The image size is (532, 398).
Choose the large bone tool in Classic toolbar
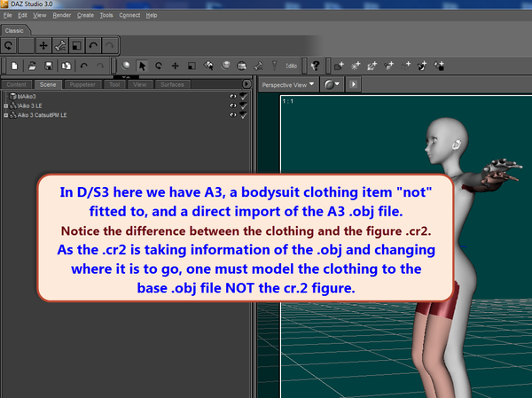tap(60, 45)
